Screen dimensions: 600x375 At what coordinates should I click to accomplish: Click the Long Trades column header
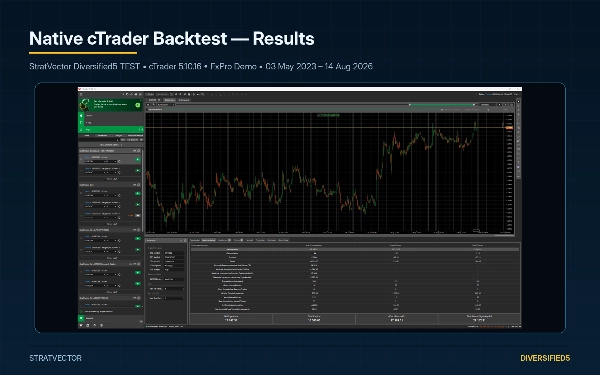click(396, 245)
